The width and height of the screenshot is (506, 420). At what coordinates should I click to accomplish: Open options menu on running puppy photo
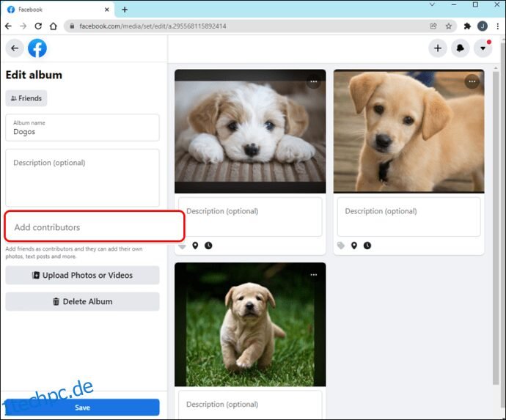(314, 275)
